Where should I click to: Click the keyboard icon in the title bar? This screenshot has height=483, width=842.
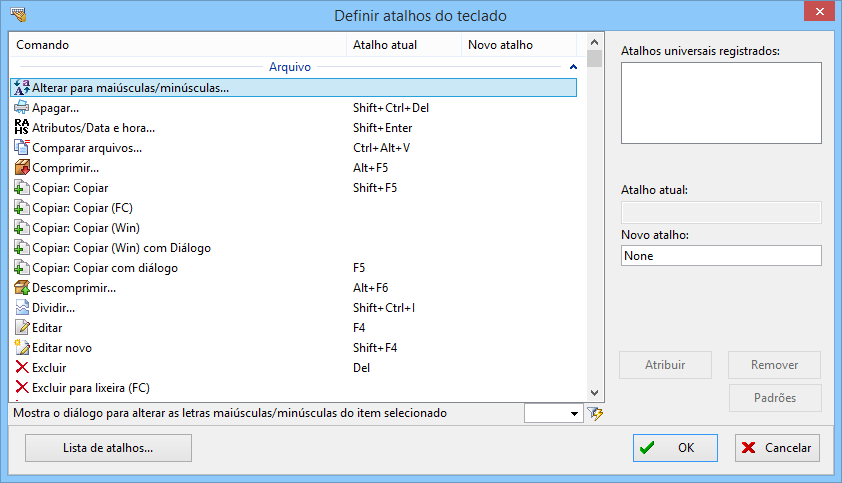point(18,15)
